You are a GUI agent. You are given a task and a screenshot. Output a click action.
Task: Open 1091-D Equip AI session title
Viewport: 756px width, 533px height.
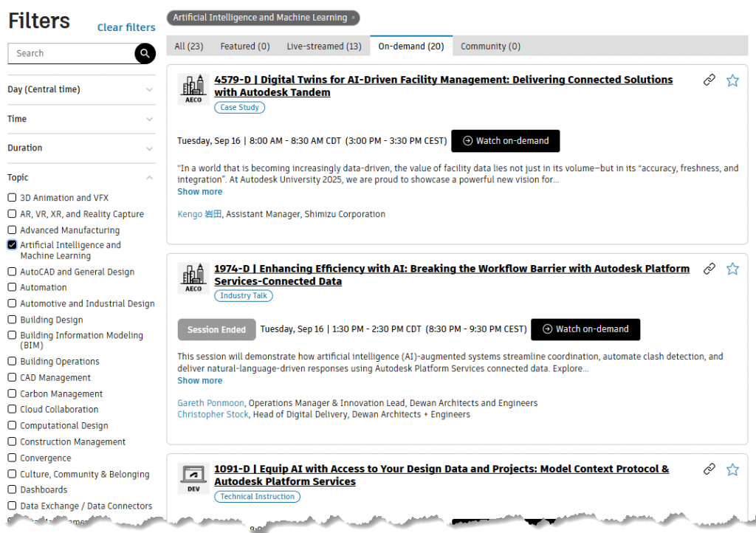(441, 475)
